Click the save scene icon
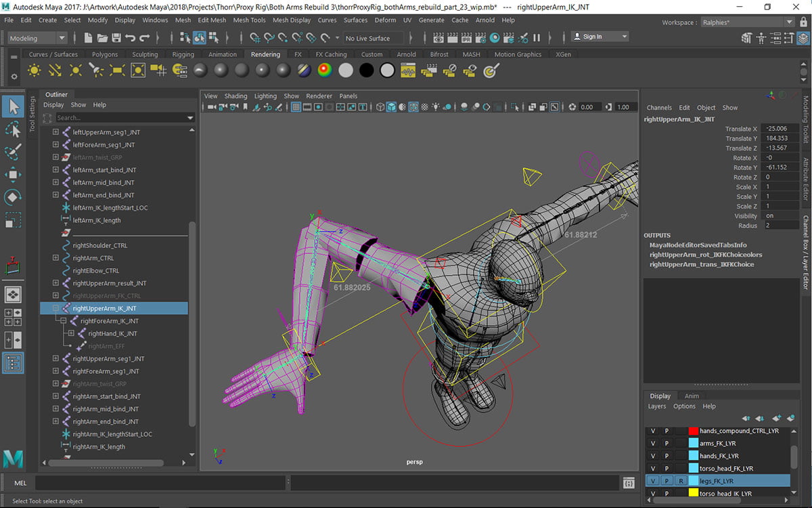 coord(116,38)
